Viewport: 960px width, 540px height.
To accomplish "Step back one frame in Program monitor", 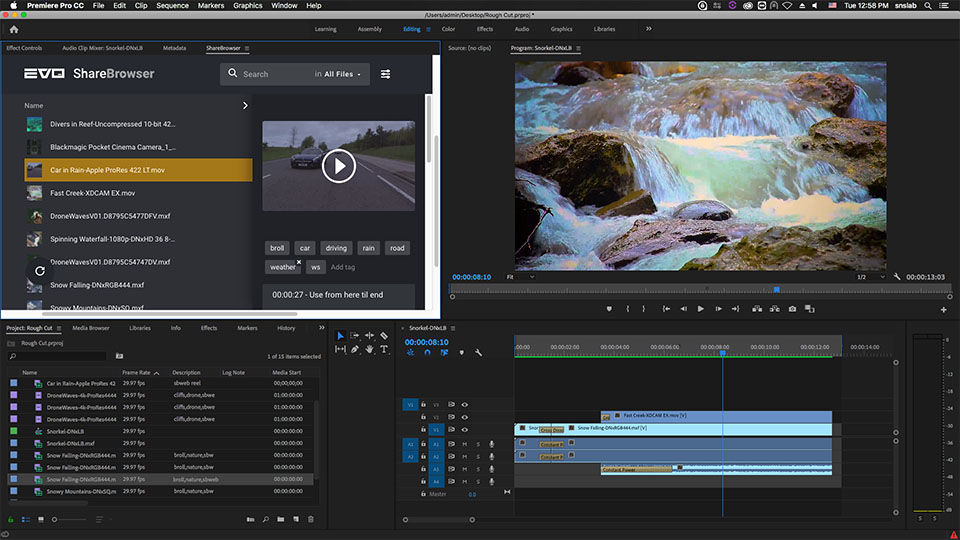I will [683, 309].
